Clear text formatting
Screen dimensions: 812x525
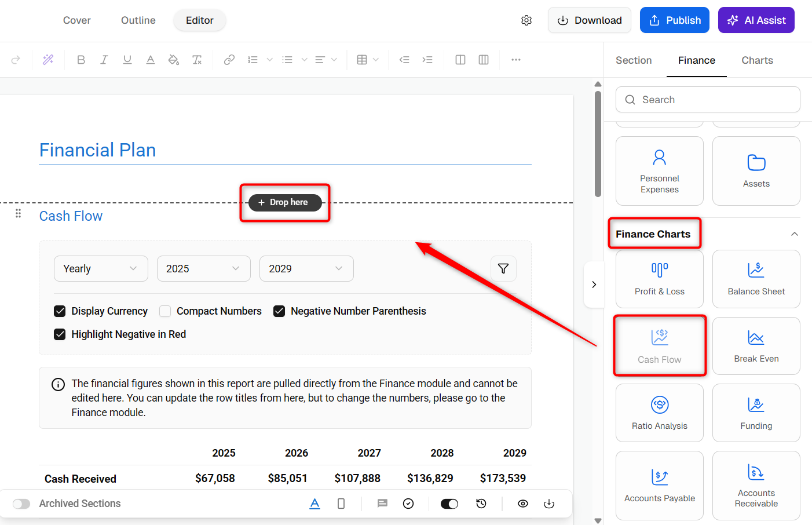click(x=197, y=60)
